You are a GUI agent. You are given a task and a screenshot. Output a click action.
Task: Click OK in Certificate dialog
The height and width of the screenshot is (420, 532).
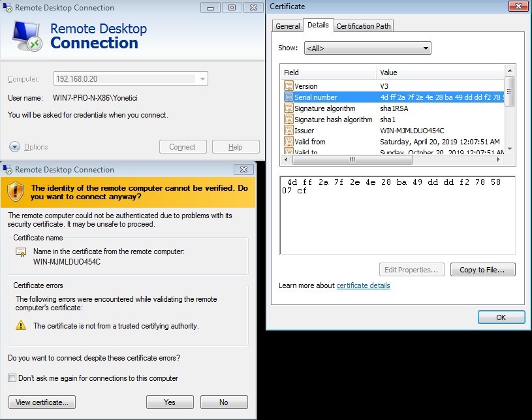point(501,317)
